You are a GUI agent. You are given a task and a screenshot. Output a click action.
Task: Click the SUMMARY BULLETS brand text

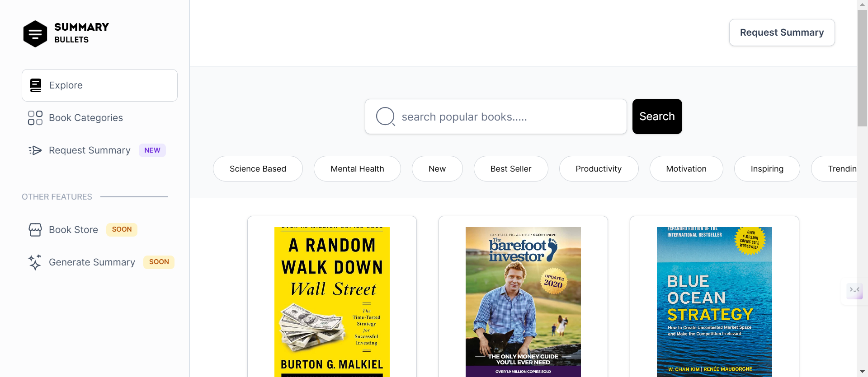pos(82,33)
